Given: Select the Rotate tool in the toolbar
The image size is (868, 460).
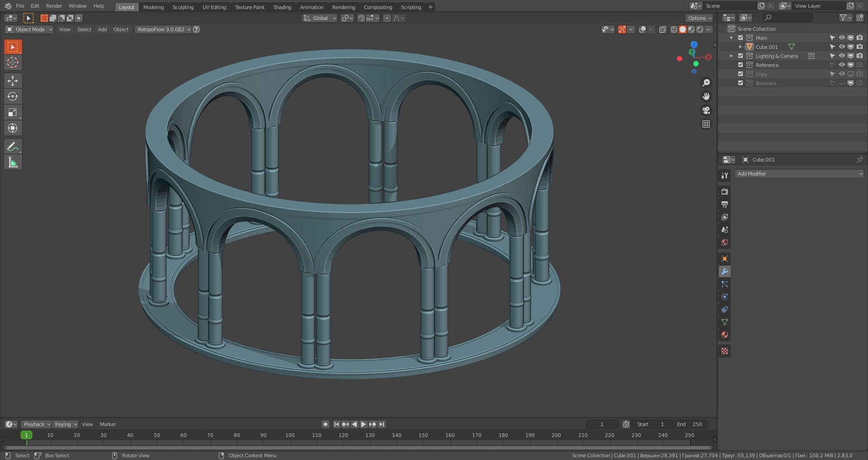Looking at the screenshot, I should tap(13, 97).
